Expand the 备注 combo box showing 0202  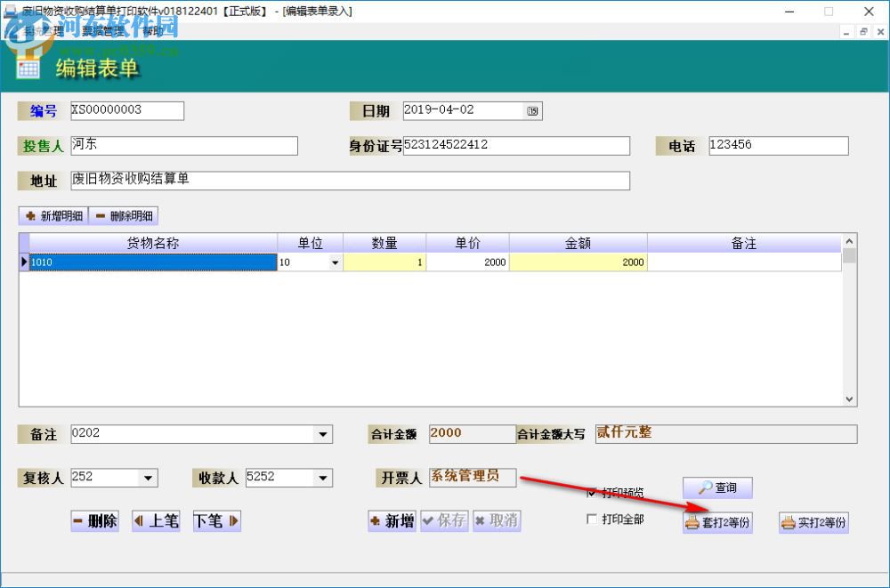324,434
